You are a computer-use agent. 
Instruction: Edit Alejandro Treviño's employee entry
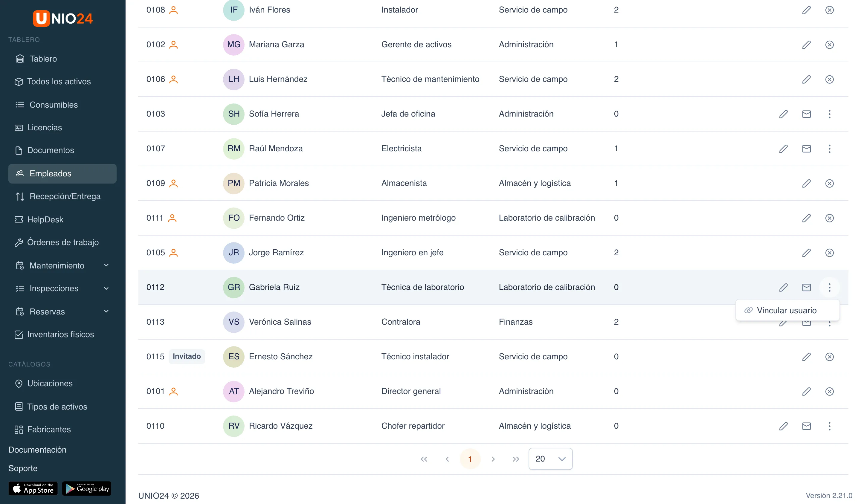tap(806, 392)
